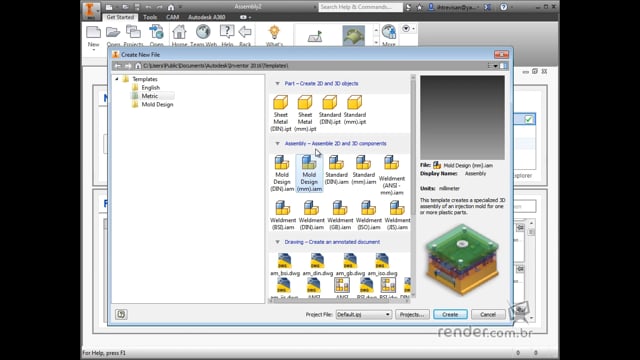Click the New file ribbon icon
The width and height of the screenshot is (640, 360).
(93, 32)
